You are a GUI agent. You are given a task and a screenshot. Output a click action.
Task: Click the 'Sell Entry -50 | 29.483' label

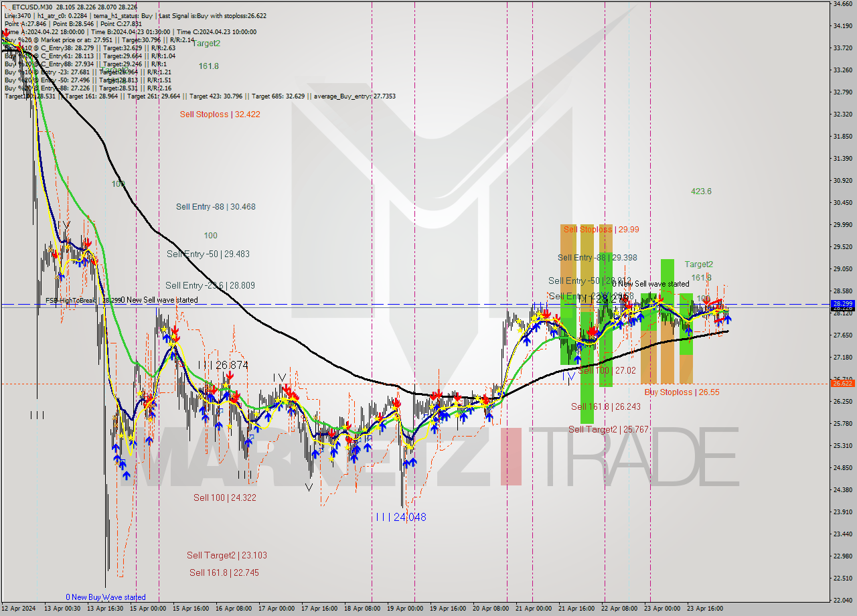(x=208, y=254)
